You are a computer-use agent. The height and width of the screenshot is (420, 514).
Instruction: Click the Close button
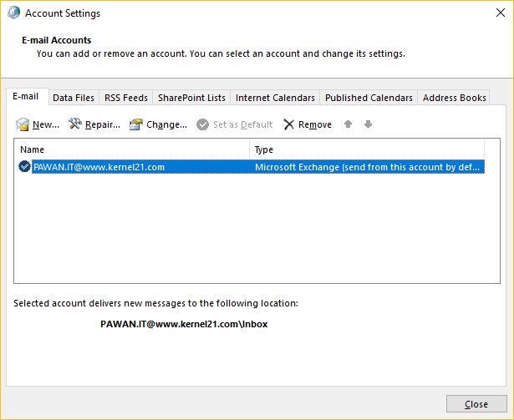tap(476, 404)
